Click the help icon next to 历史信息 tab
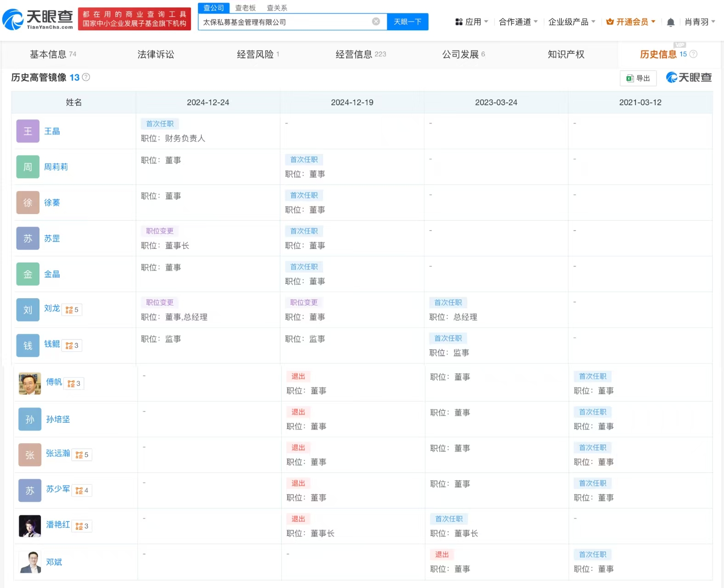724x588 pixels. coord(694,54)
